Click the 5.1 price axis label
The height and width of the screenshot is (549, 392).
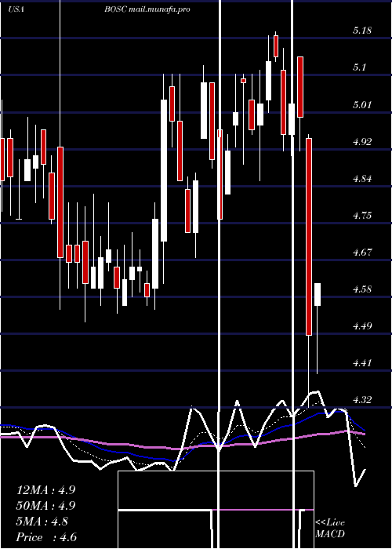coord(359,67)
